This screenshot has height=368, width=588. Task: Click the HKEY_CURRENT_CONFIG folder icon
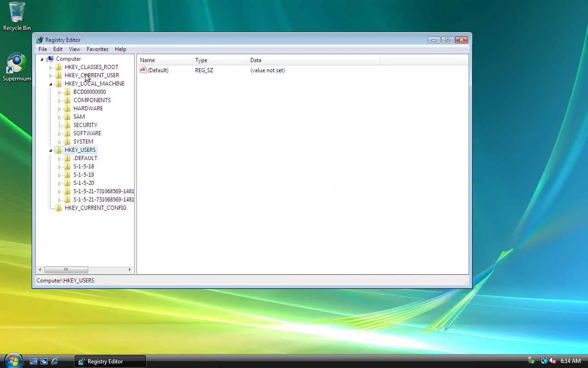click(59, 208)
